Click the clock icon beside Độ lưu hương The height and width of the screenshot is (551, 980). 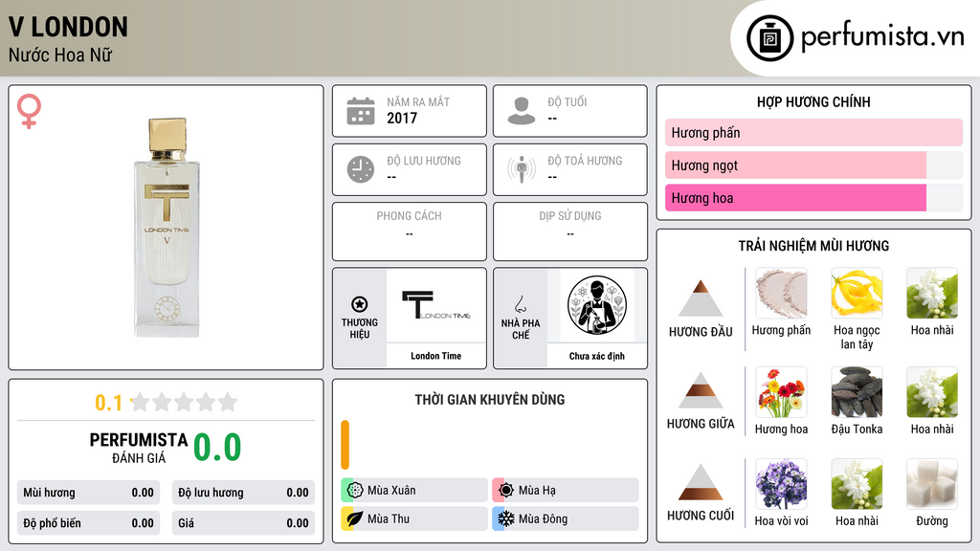361,169
